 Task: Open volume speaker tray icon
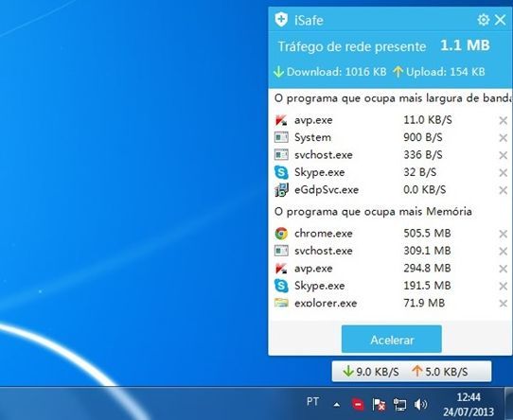coord(420,405)
